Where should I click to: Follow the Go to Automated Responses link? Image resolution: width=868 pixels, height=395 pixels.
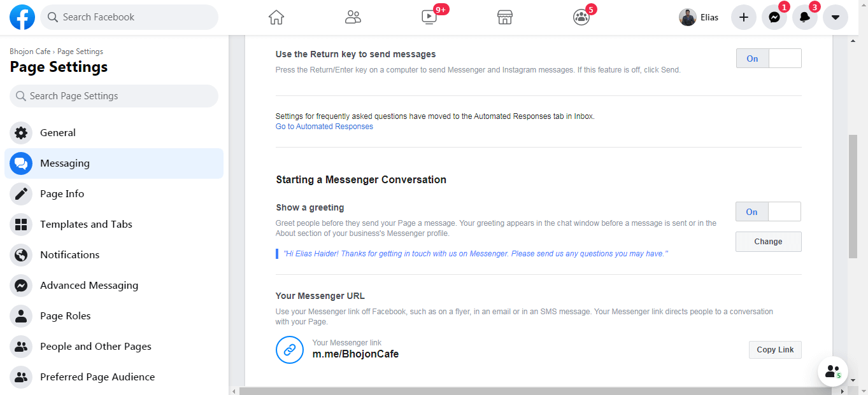324,127
